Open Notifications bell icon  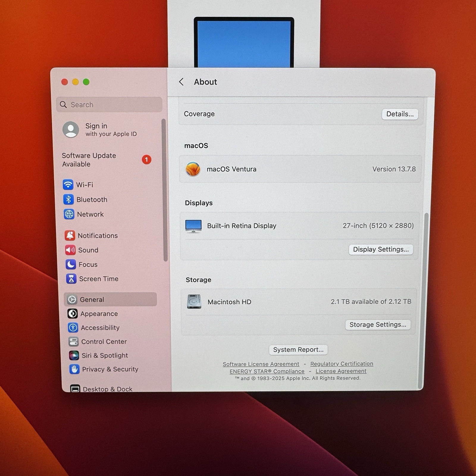[70, 235]
